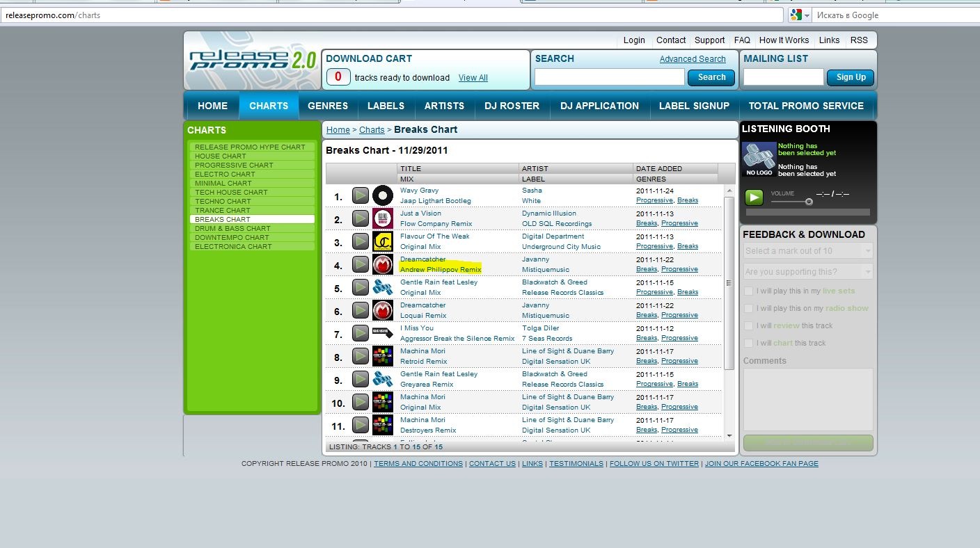This screenshot has height=548, width=980.
Task: Click the volume slider handle
Action: coord(809,202)
